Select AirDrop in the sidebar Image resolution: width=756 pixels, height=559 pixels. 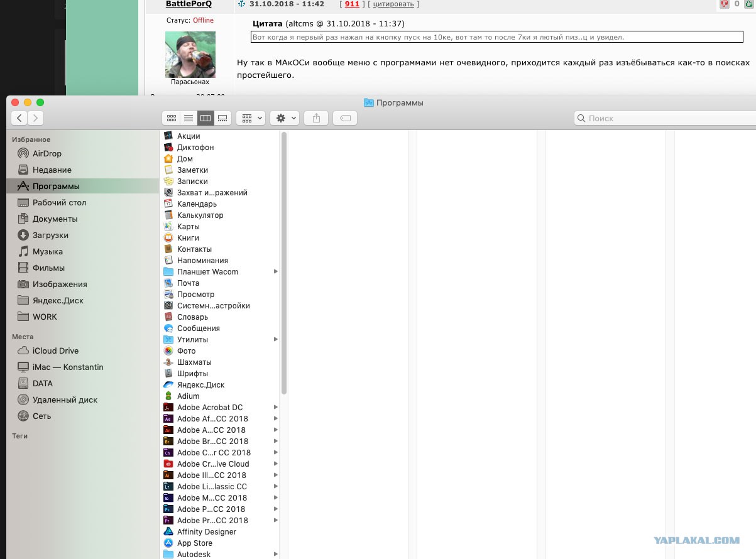82,153
